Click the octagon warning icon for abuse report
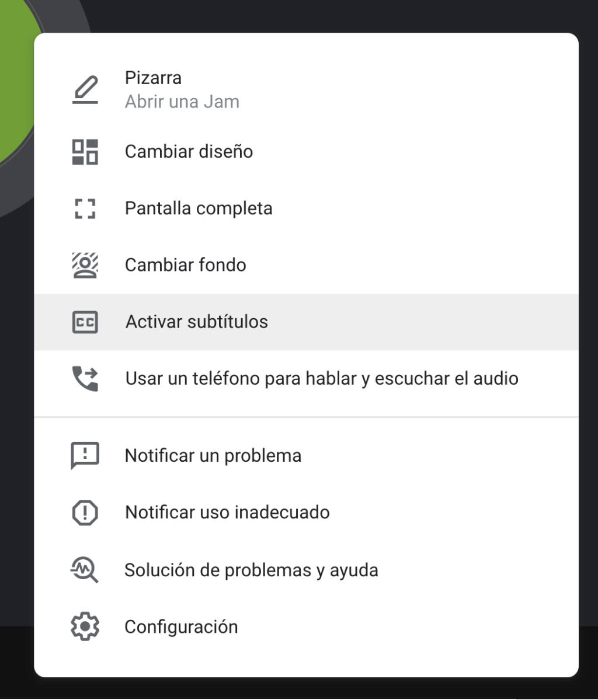598x700 pixels. 85,513
